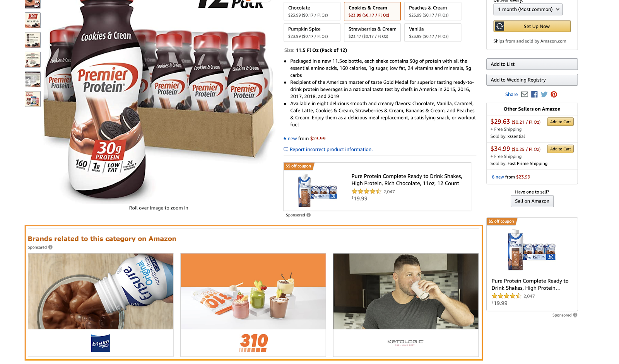
Task: Open Add to Wedding Registry menu
Action: pyautogui.click(x=532, y=80)
